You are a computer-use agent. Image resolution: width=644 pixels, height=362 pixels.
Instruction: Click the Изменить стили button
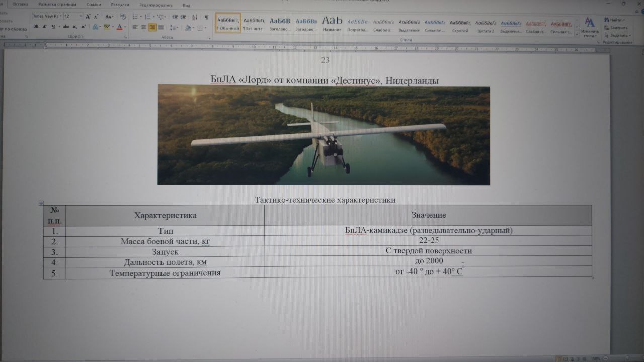[590, 27]
